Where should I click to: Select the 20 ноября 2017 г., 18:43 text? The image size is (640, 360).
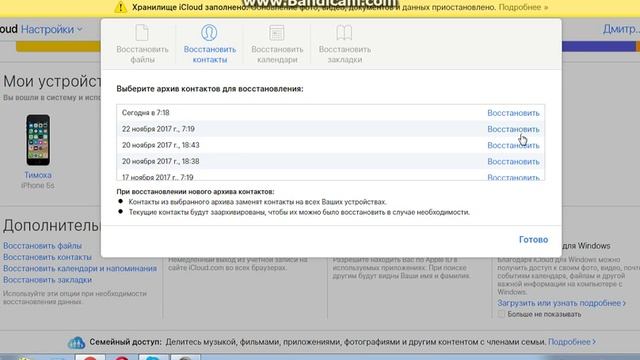pos(161,145)
